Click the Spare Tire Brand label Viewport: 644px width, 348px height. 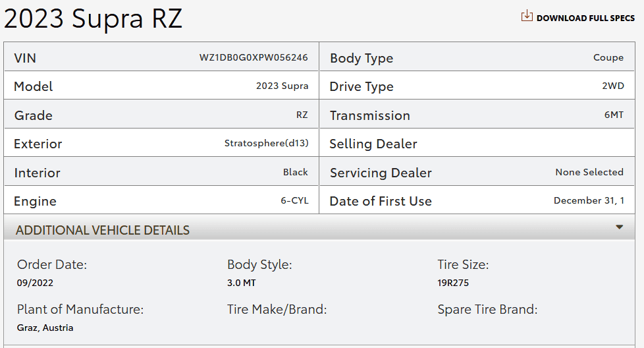[x=487, y=309]
